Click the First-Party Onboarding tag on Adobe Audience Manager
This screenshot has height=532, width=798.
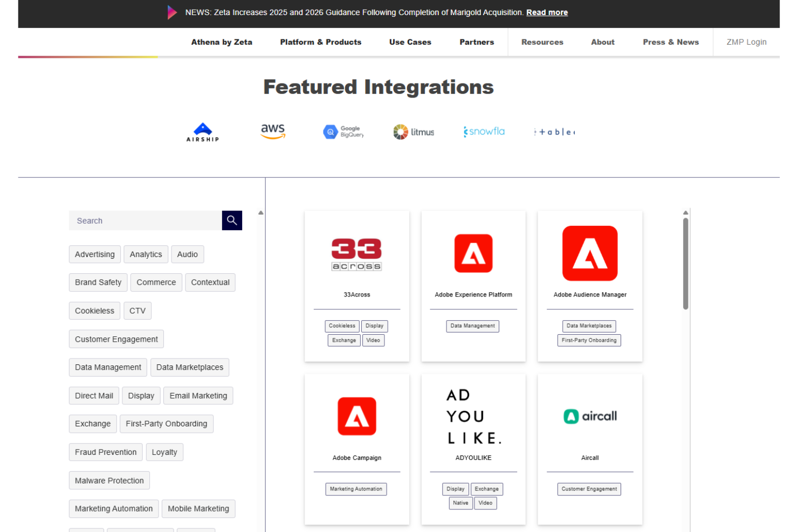[589, 341]
